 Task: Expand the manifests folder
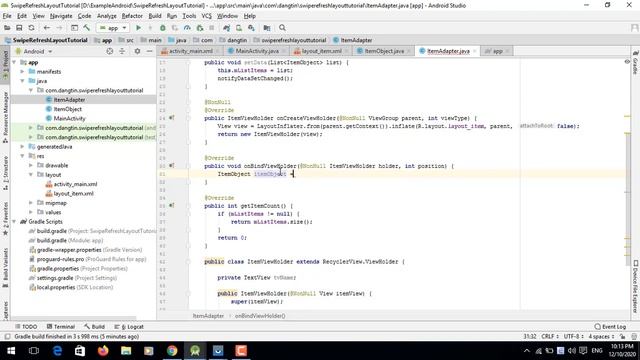point(22,72)
